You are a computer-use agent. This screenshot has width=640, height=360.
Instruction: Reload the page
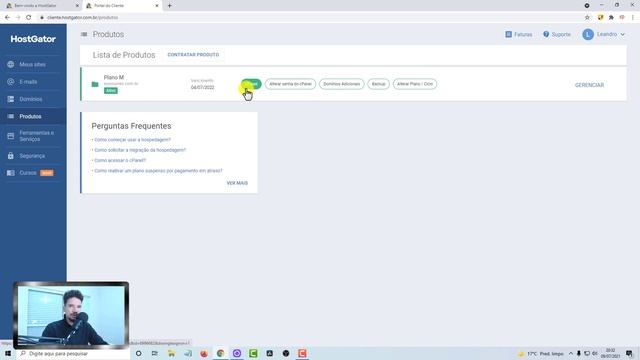pos(29,18)
